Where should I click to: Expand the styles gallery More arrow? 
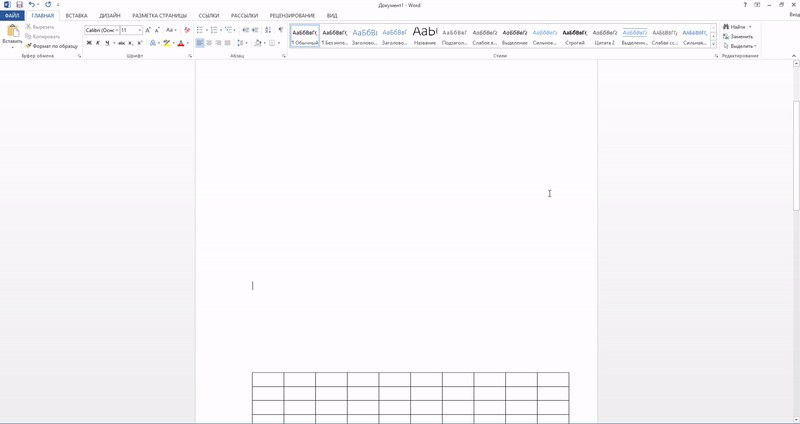pyautogui.click(x=713, y=45)
